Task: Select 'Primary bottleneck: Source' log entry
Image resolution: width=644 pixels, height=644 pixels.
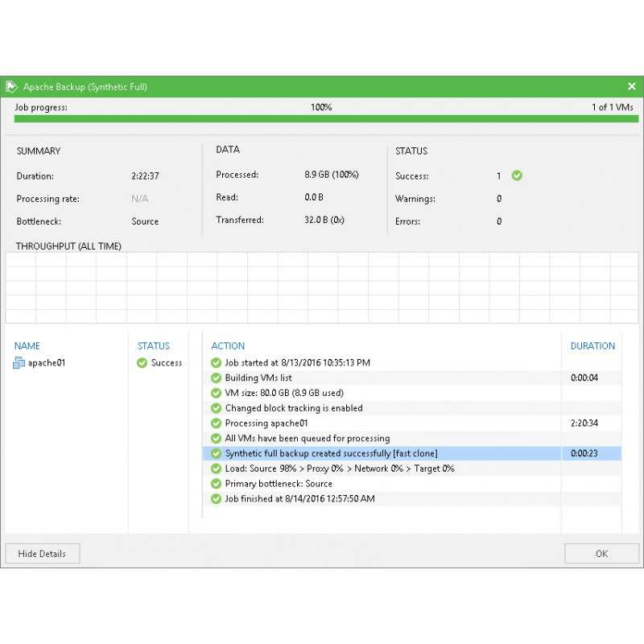Action: click(412, 484)
